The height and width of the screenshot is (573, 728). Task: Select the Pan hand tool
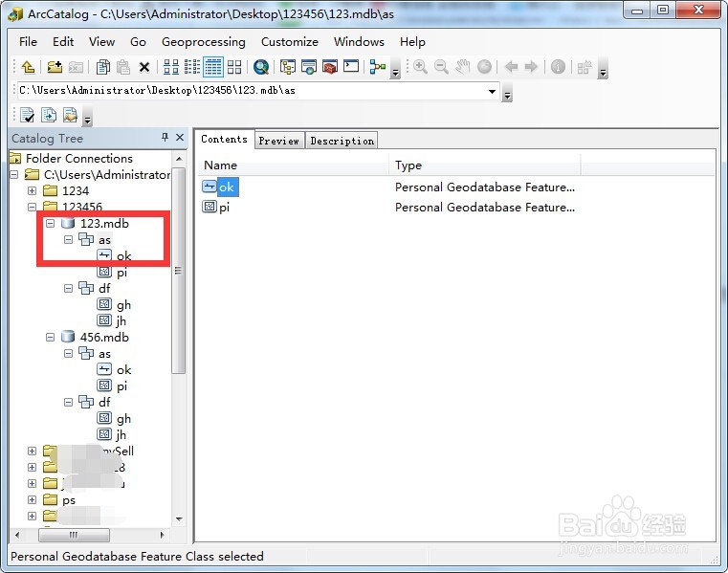click(462, 67)
